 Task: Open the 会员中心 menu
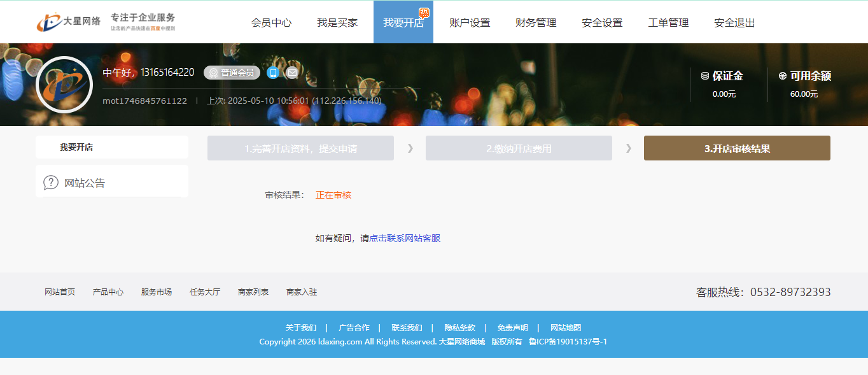coord(271,22)
